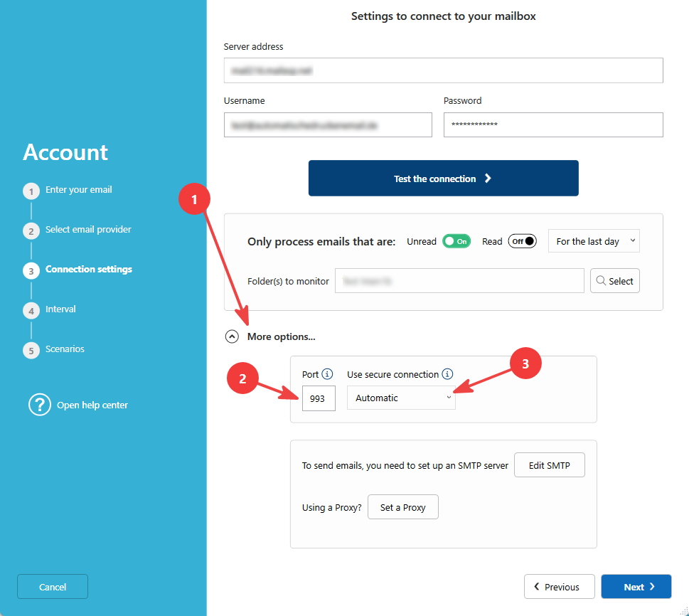Click the step 4 circle in sidebar

(31, 311)
